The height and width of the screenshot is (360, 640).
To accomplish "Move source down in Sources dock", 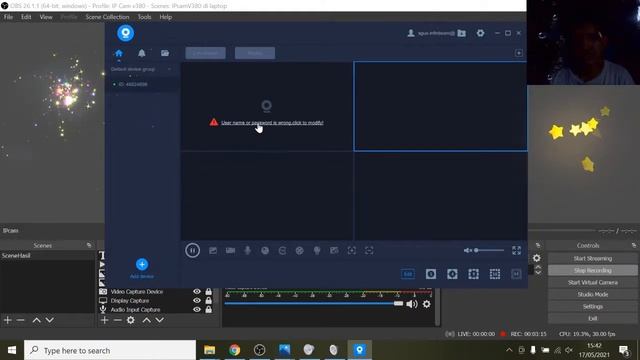I will (x=160, y=320).
